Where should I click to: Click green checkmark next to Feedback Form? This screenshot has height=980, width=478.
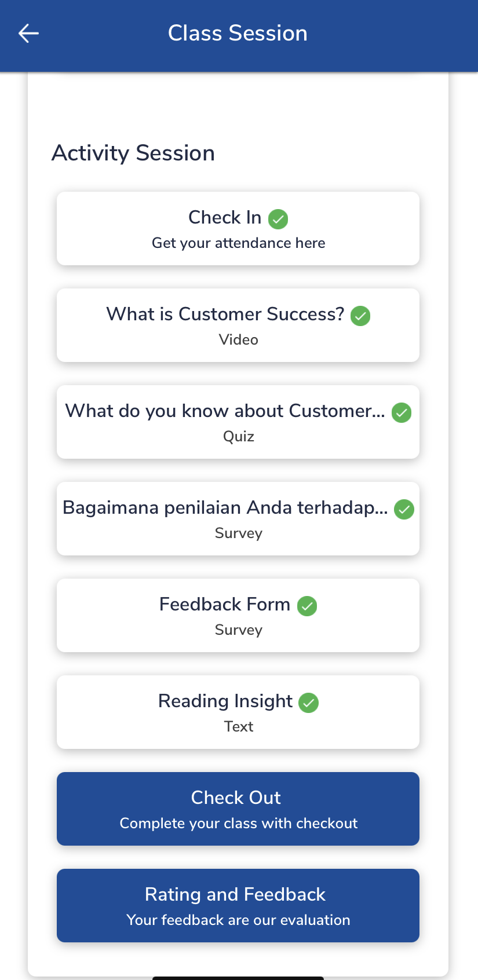(x=307, y=606)
